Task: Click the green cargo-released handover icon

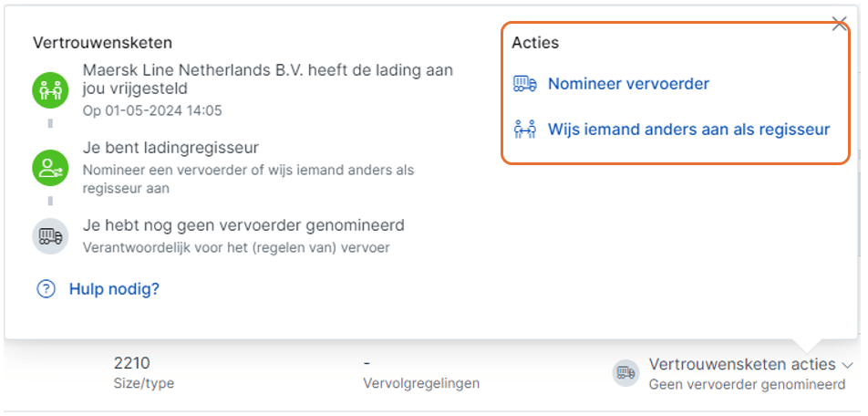Action: 50,89
